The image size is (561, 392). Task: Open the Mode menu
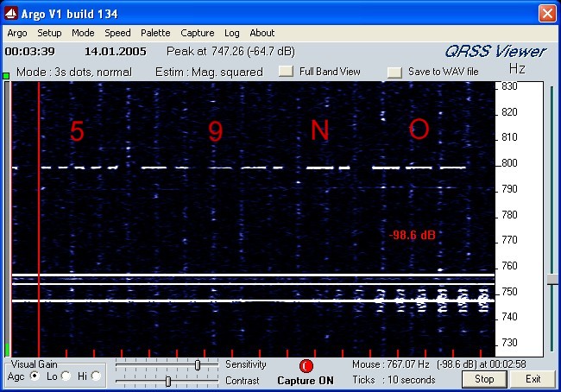(x=84, y=33)
